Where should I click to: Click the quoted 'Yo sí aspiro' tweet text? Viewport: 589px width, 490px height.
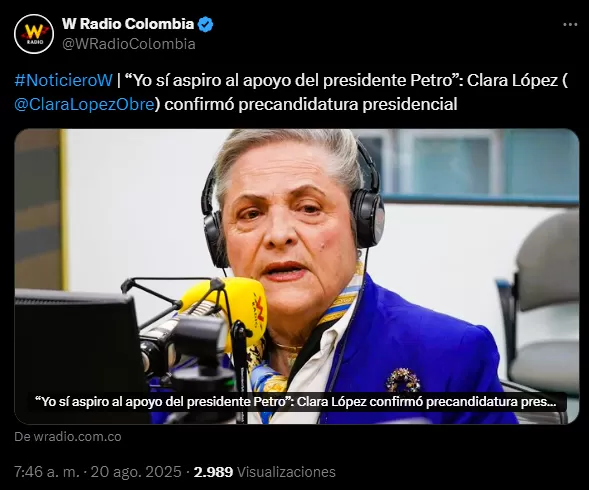click(x=289, y=80)
